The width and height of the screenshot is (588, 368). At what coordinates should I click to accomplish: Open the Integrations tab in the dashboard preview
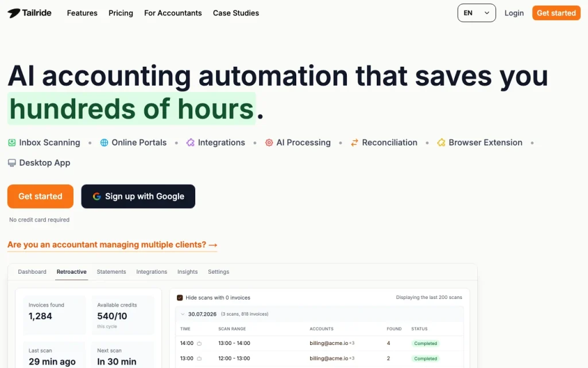pyautogui.click(x=152, y=272)
